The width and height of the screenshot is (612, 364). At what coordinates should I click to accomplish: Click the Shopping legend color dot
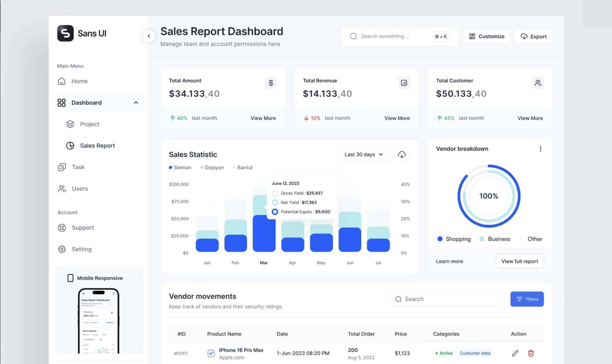[440, 239]
